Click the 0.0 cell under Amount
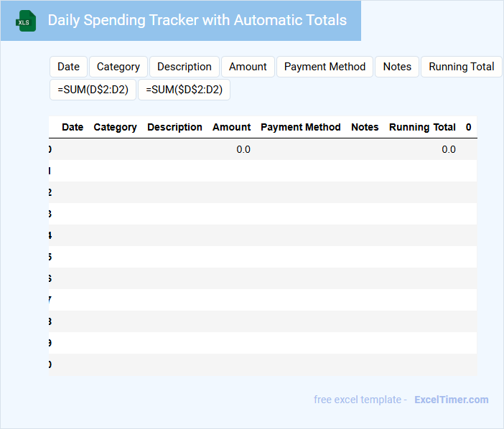 (243, 149)
